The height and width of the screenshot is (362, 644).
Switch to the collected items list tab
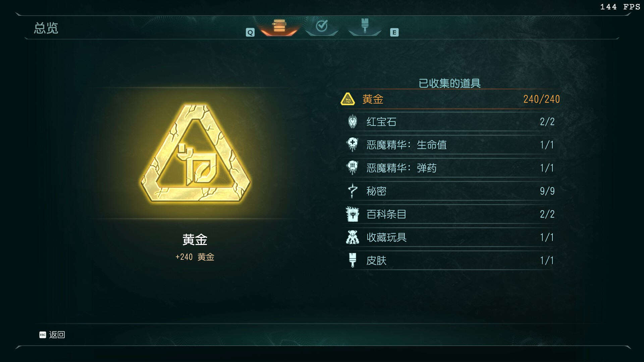click(279, 26)
